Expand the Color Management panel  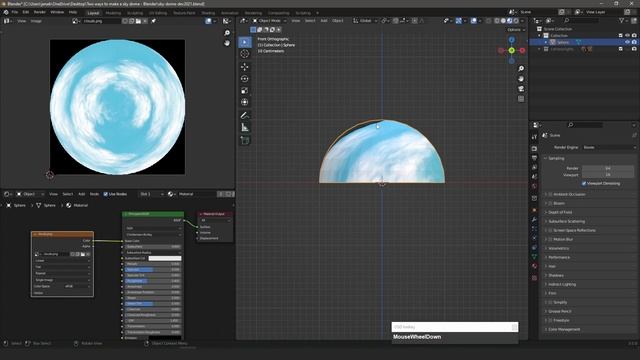pos(564,329)
